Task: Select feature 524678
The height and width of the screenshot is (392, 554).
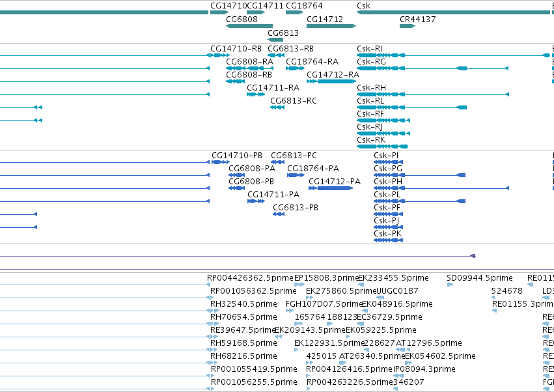Action: [x=493, y=298]
